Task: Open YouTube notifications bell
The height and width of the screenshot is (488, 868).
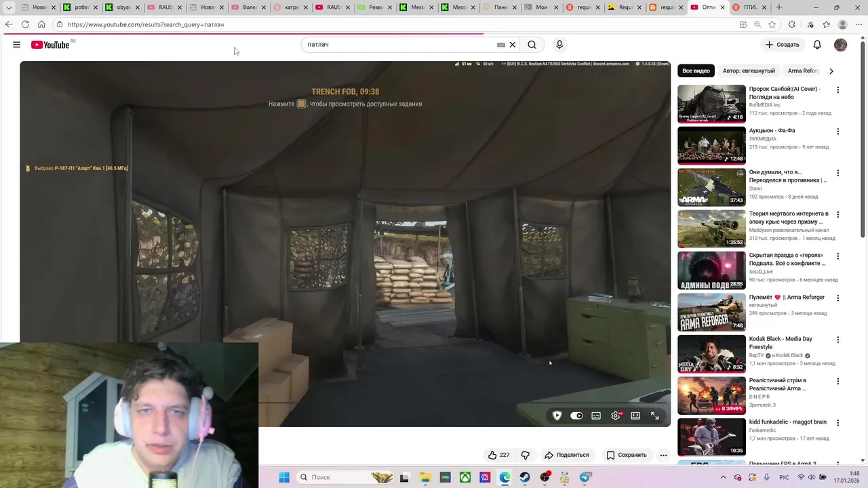Action: 817,45
